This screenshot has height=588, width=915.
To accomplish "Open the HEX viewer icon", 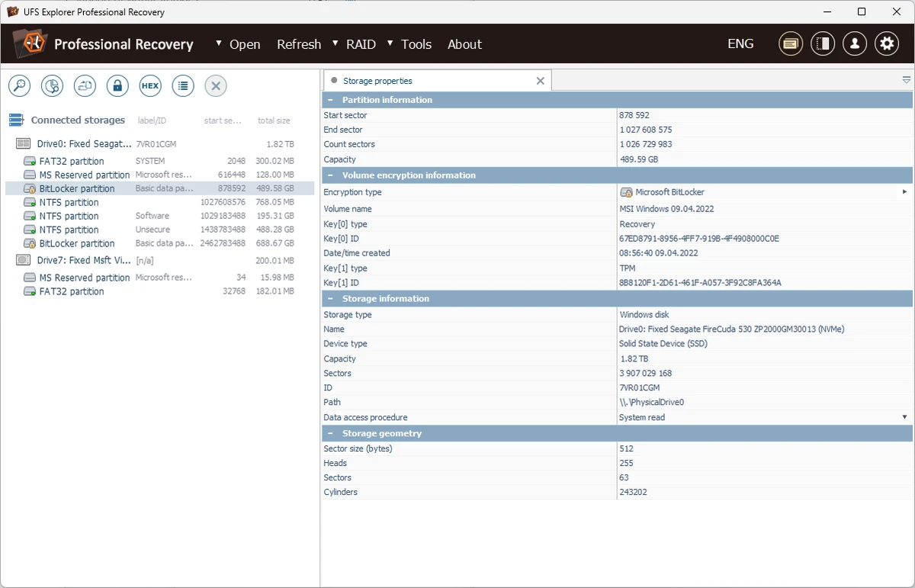I will (150, 85).
